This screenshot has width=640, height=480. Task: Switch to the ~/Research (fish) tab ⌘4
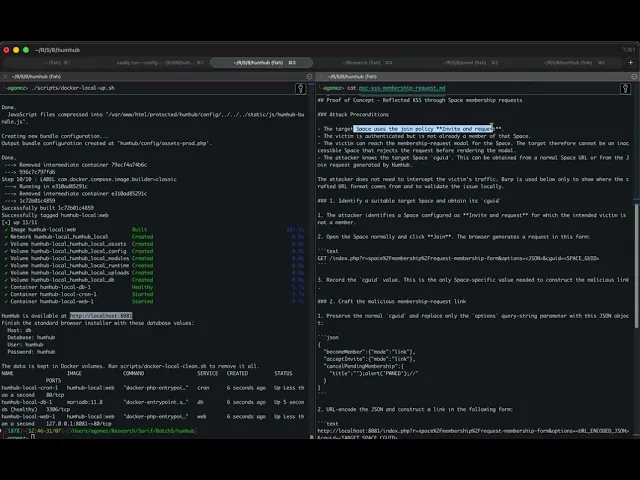(x=367, y=62)
